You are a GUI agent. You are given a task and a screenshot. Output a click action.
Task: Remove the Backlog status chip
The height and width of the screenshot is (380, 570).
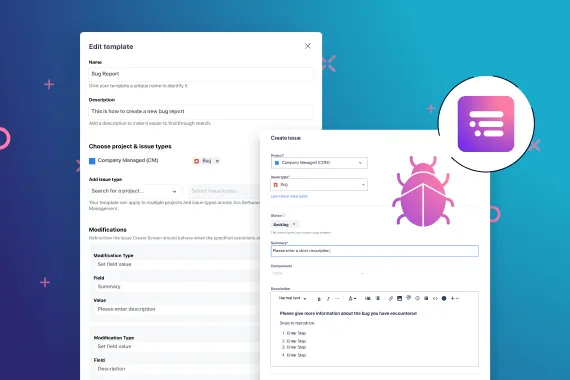coord(294,224)
